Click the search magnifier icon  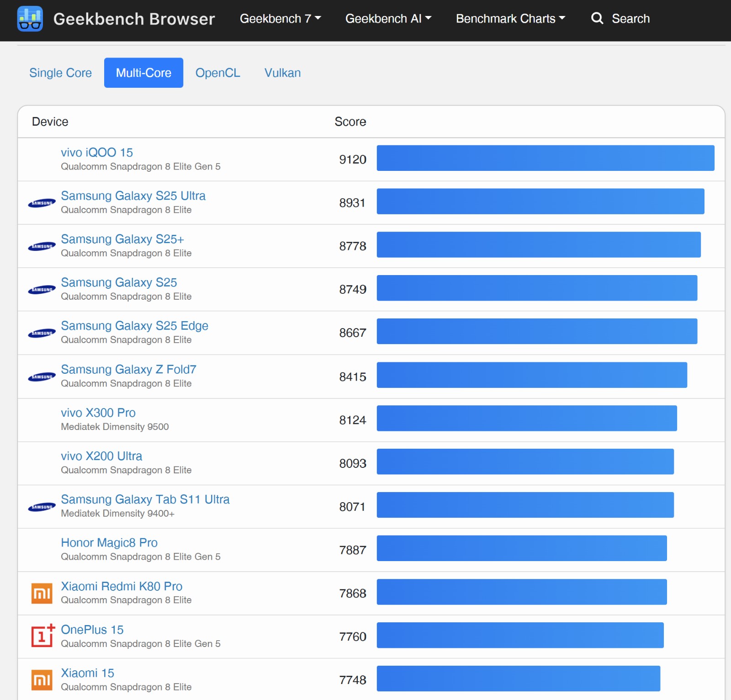597,18
